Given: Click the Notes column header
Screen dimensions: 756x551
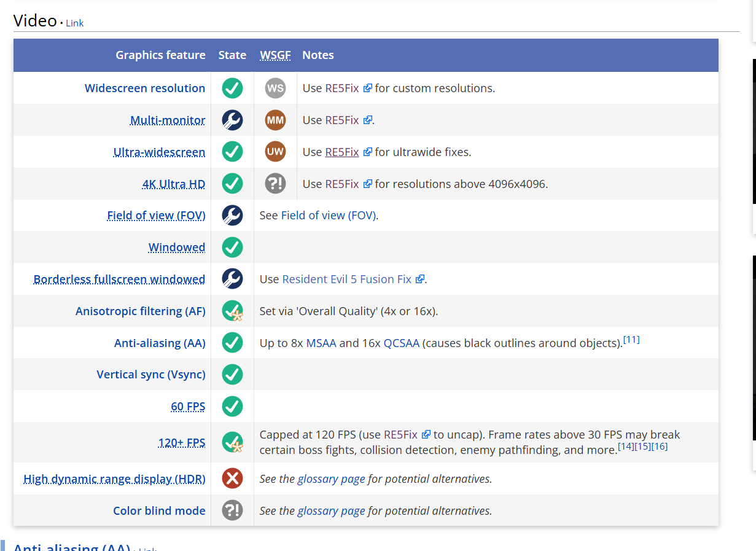Looking at the screenshot, I should (x=318, y=55).
